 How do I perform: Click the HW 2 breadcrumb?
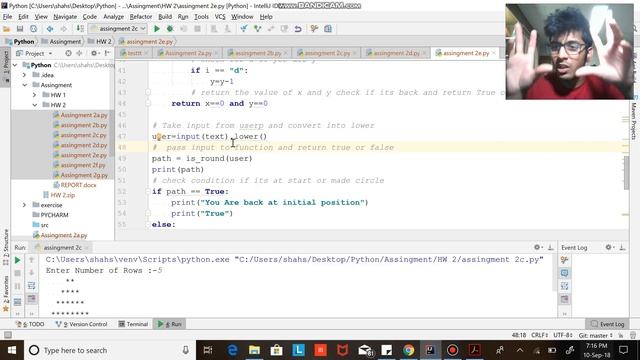coord(100,42)
